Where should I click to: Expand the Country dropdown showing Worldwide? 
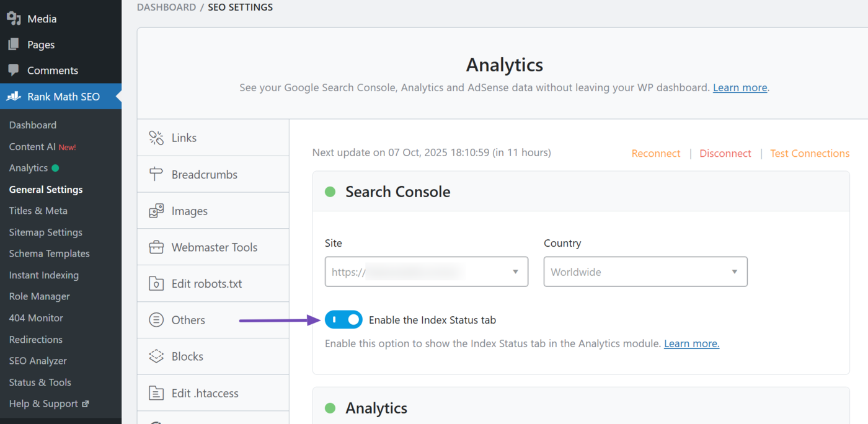tap(645, 272)
